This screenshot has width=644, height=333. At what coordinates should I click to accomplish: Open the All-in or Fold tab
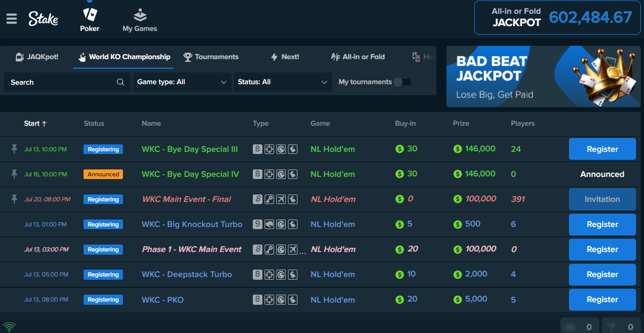(x=358, y=57)
